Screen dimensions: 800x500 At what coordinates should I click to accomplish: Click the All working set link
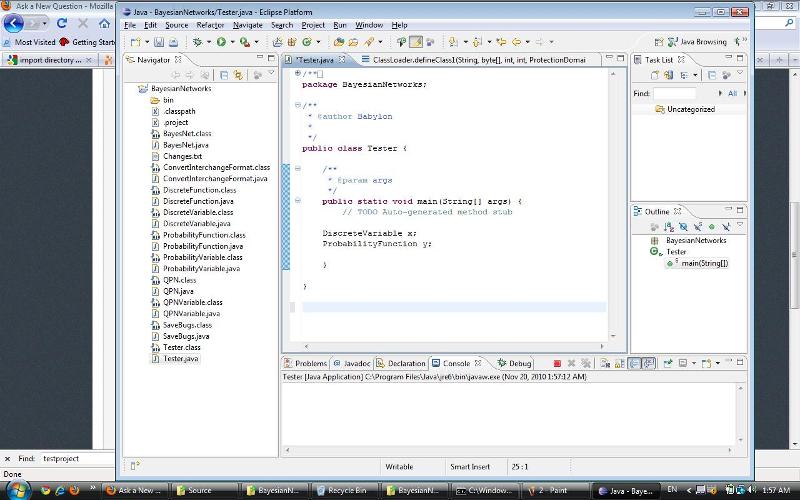pyautogui.click(x=733, y=93)
